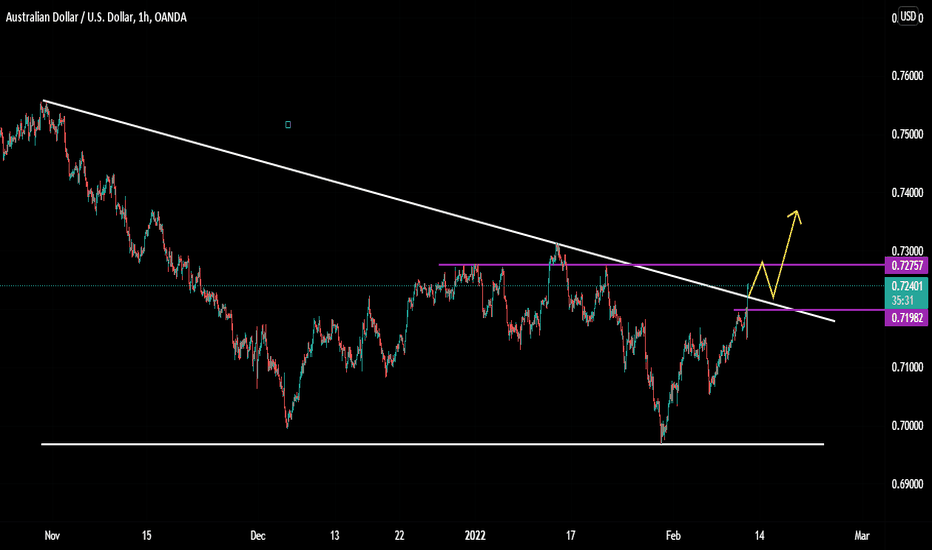Click the 2022 label on time axis

(475, 536)
